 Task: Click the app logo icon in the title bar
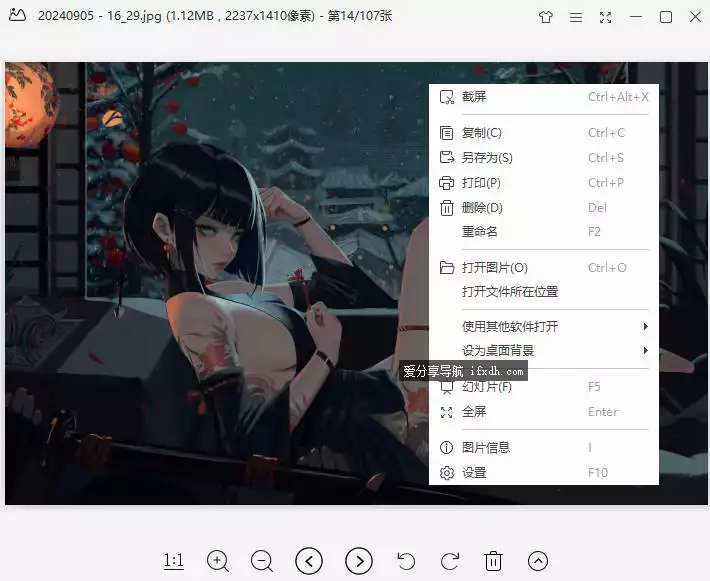(17, 15)
